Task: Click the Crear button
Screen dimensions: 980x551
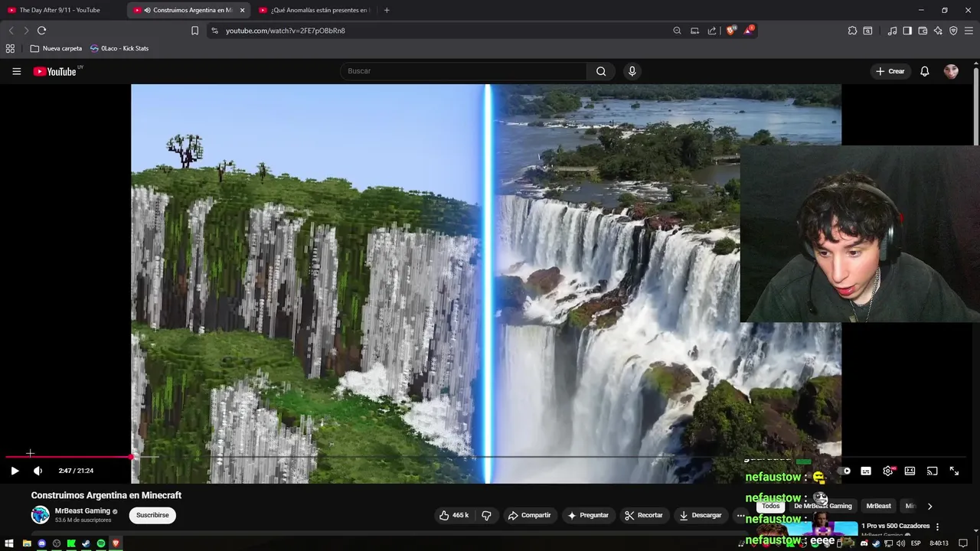Action: [x=890, y=71]
